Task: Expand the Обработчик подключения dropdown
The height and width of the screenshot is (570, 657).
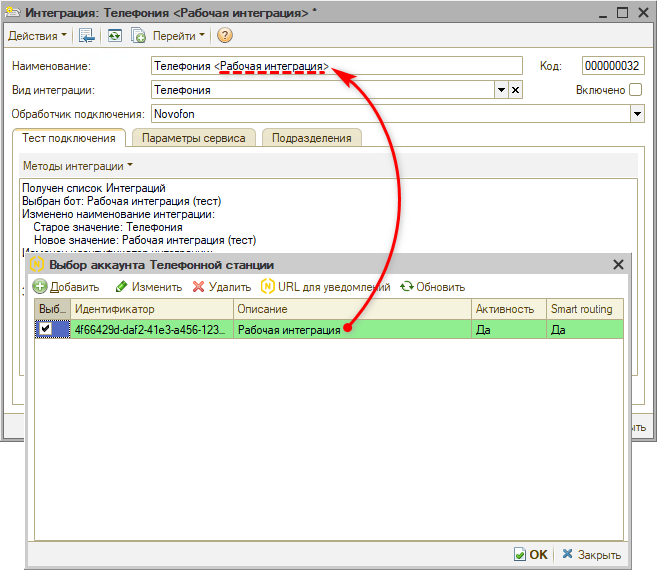Action: (637, 114)
